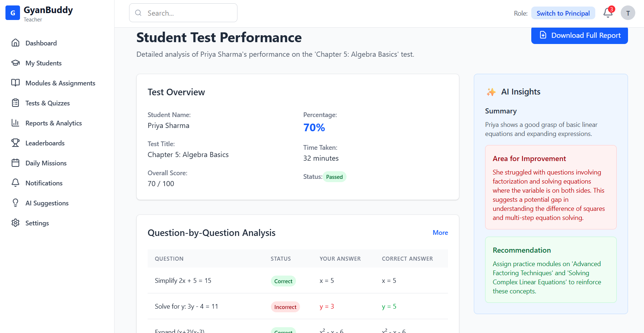Click the Modules & Assignments book icon
Viewport: 644px width, 333px height.
click(x=15, y=83)
